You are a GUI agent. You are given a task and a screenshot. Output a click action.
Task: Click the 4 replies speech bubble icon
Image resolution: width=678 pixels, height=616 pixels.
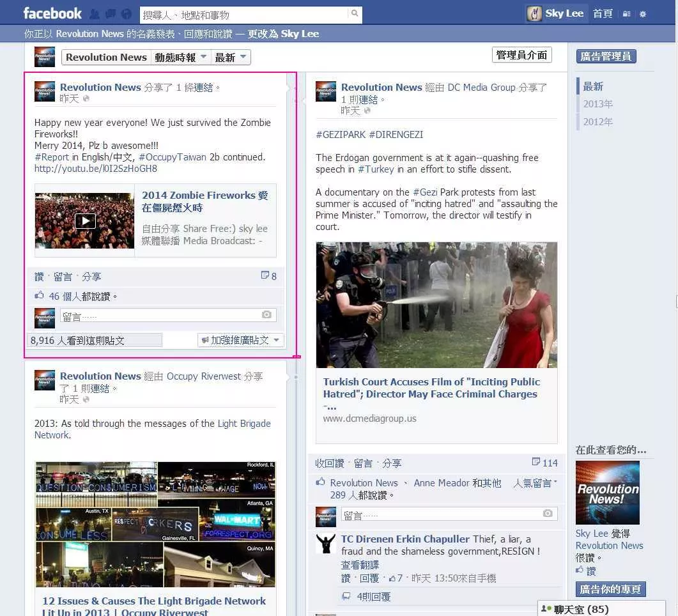346,596
